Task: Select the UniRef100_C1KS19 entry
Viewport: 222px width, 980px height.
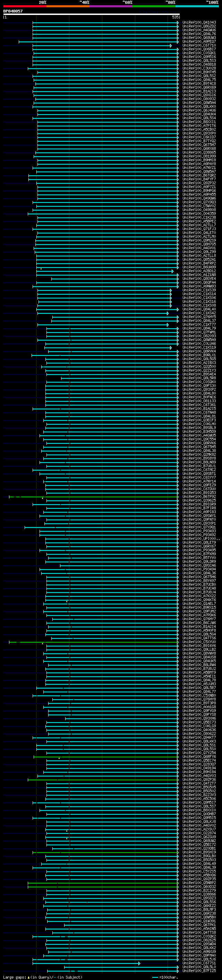Action: [199, 347]
